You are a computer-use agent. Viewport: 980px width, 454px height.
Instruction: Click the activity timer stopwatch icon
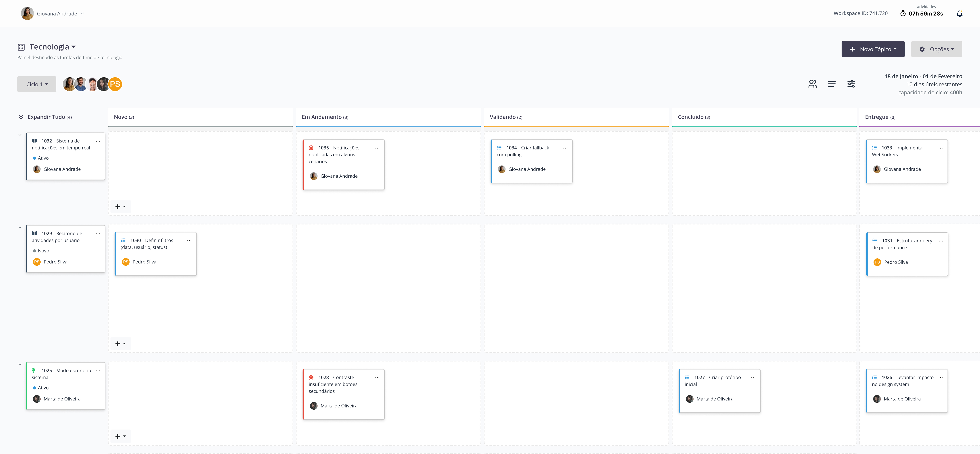coord(903,14)
